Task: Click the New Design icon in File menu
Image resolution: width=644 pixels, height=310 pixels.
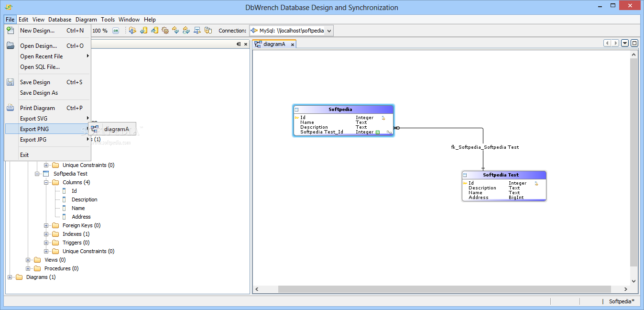Action: pyautogui.click(x=10, y=31)
